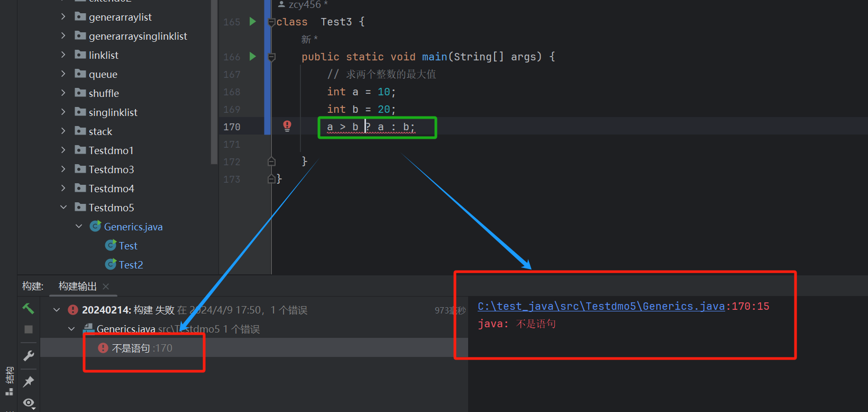Select the queue folder
The height and width of the screenshot is (412, 868).
click(x=103, y=74)
